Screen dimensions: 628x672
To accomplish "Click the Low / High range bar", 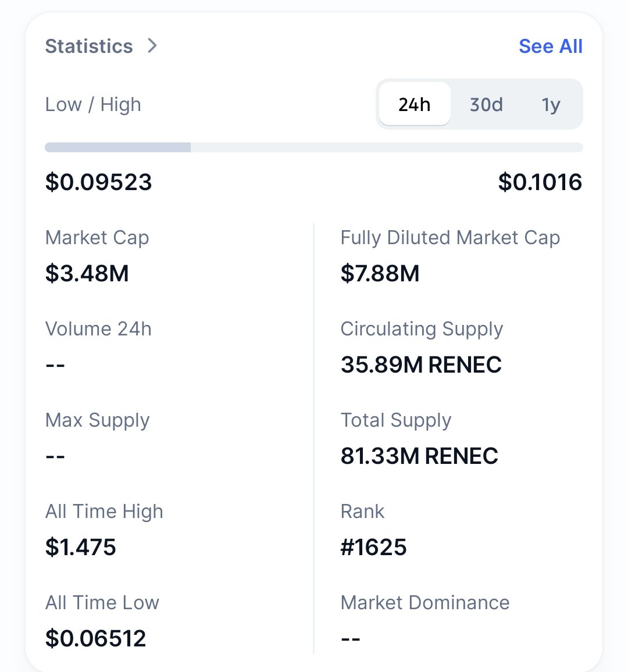I will point(314,148).
